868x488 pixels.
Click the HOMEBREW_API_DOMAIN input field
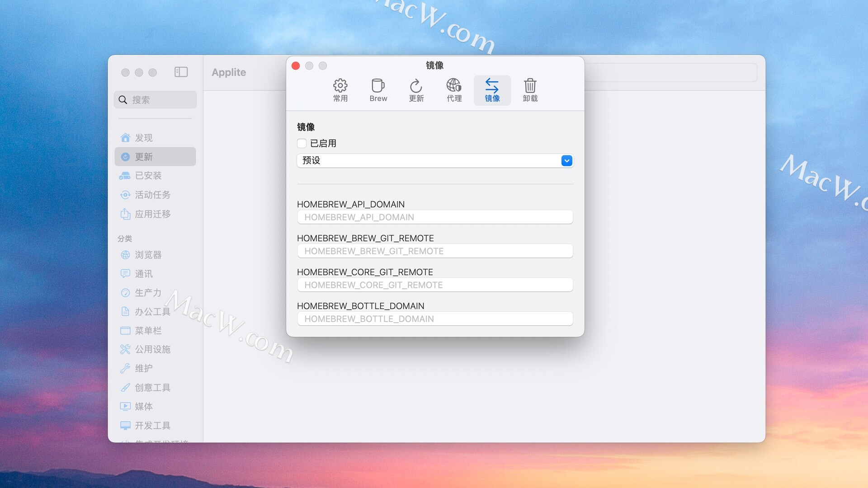(x=435, y=217)
